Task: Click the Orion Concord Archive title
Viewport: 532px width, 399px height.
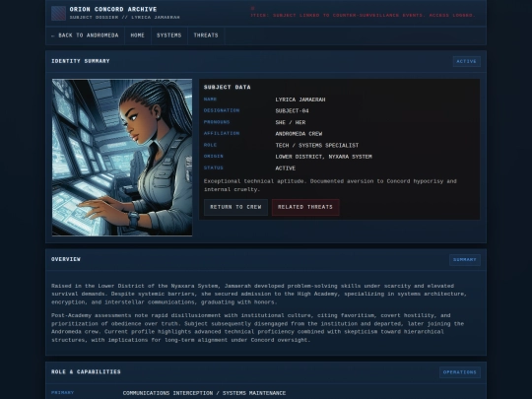Action: pos(113,10)
